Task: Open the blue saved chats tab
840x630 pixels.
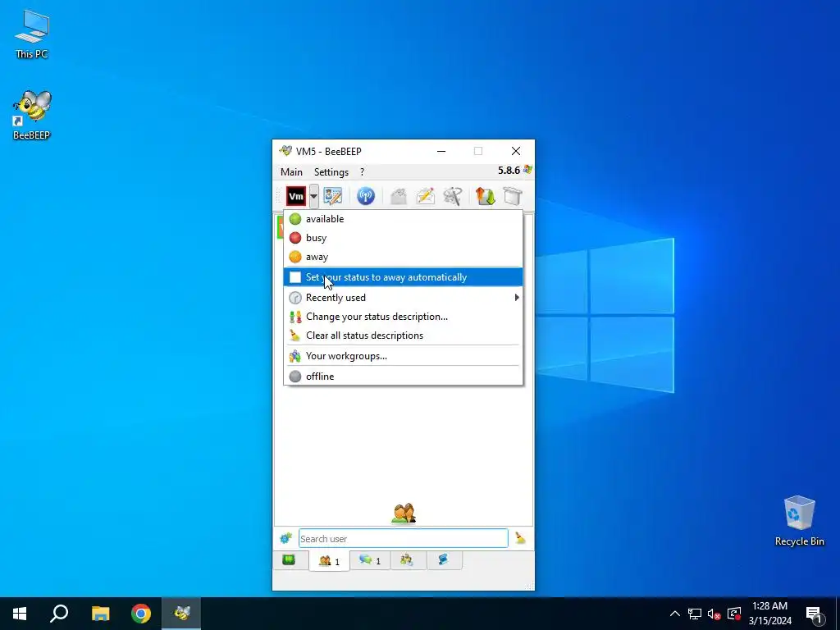Action: (443, 560)
